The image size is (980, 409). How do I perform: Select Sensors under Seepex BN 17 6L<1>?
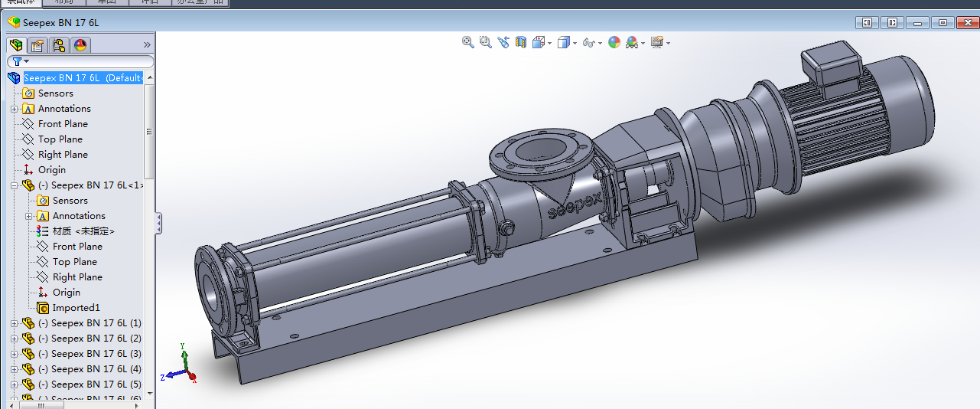(x=70, y=201)
